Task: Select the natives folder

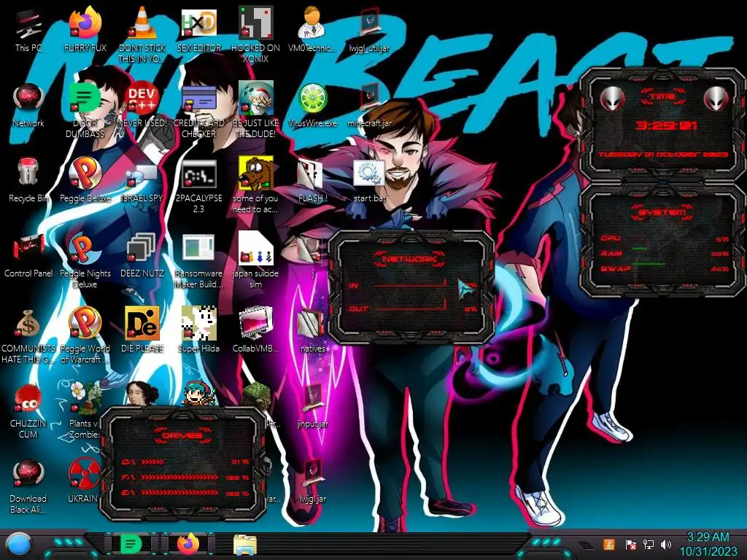Action: click(x=312, y=331)
